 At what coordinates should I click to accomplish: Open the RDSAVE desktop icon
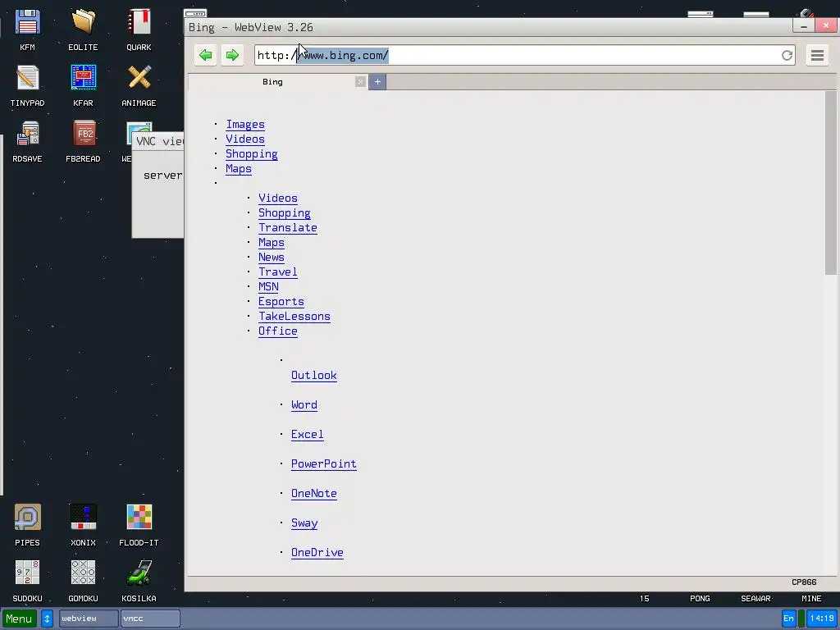[x=27, y=142]
